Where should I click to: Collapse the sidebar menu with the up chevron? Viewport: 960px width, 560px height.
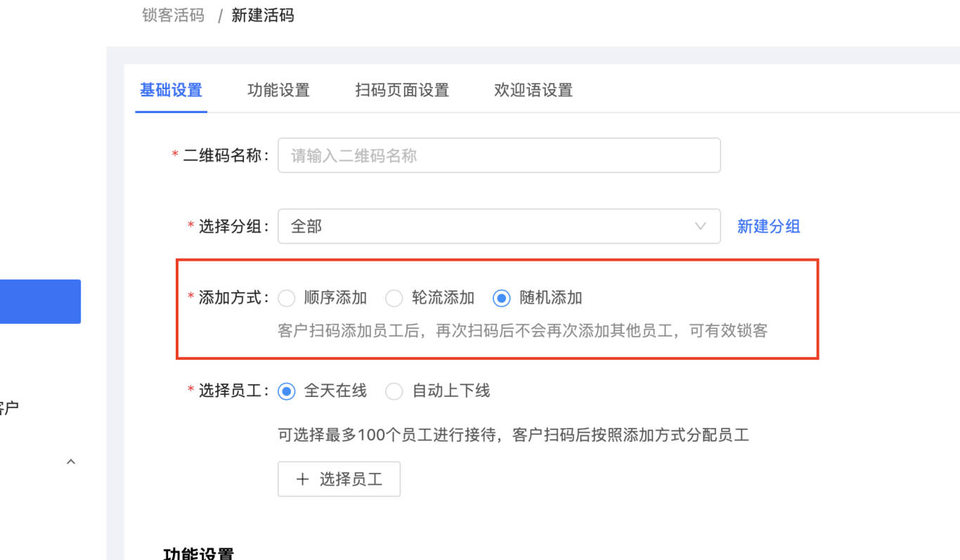tap(70, 462)
